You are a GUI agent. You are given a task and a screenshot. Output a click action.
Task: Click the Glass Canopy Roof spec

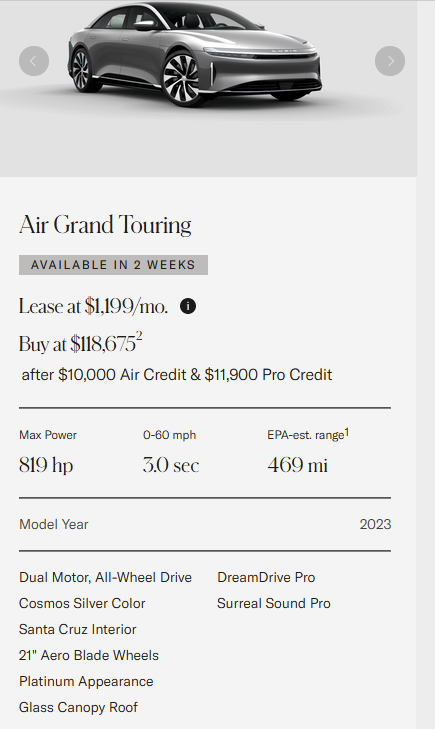point(78,708)
